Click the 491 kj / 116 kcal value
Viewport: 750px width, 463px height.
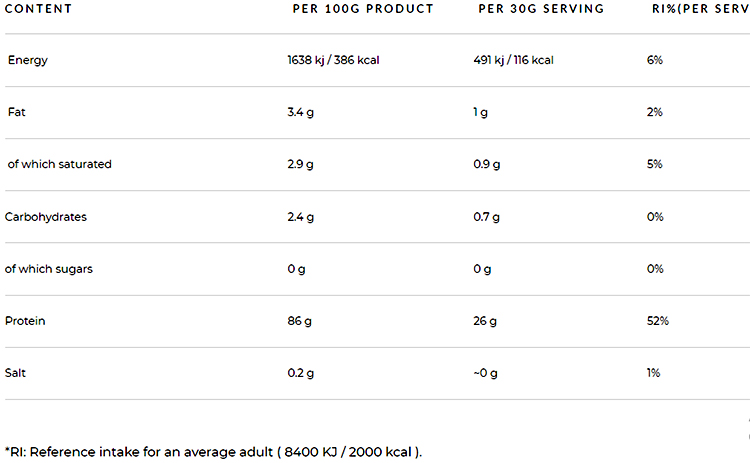click(x=513, y=60)
